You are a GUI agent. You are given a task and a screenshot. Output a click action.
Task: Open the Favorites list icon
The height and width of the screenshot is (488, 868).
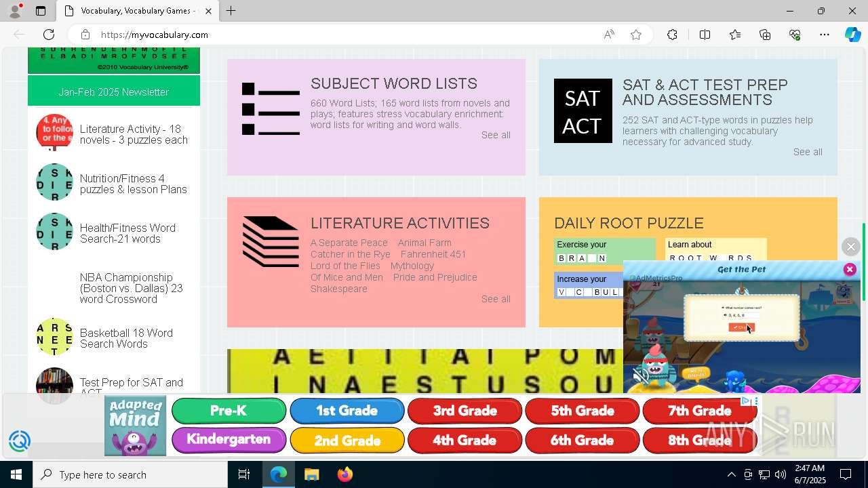[x=735, y=35]
